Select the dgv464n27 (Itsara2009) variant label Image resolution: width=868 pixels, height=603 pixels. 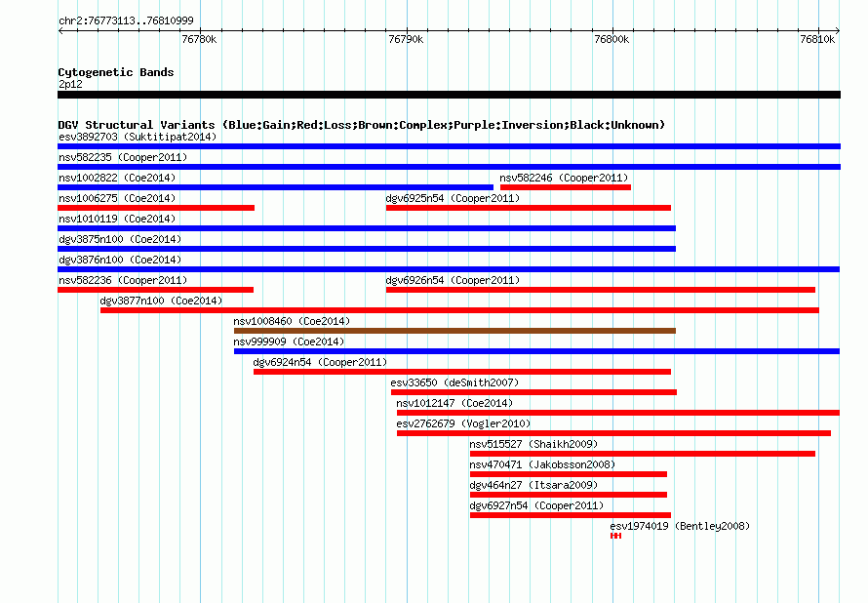click(x=533, y=485)
